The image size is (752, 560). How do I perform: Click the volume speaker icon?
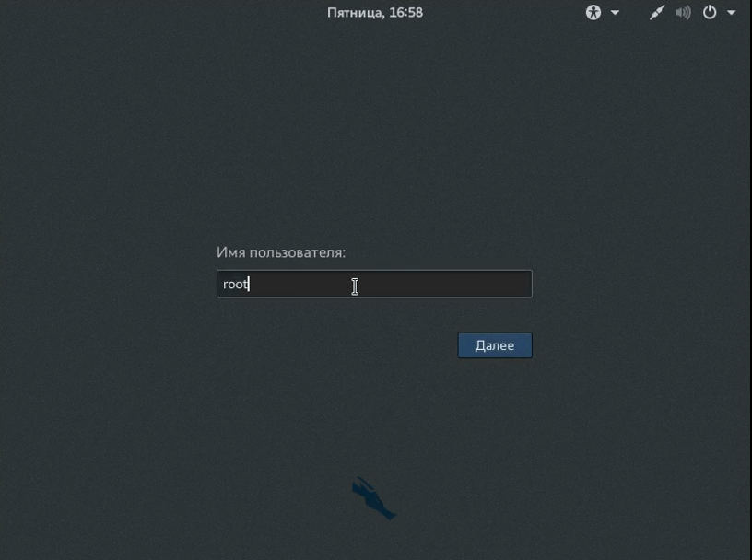click(x=684, y=13)
